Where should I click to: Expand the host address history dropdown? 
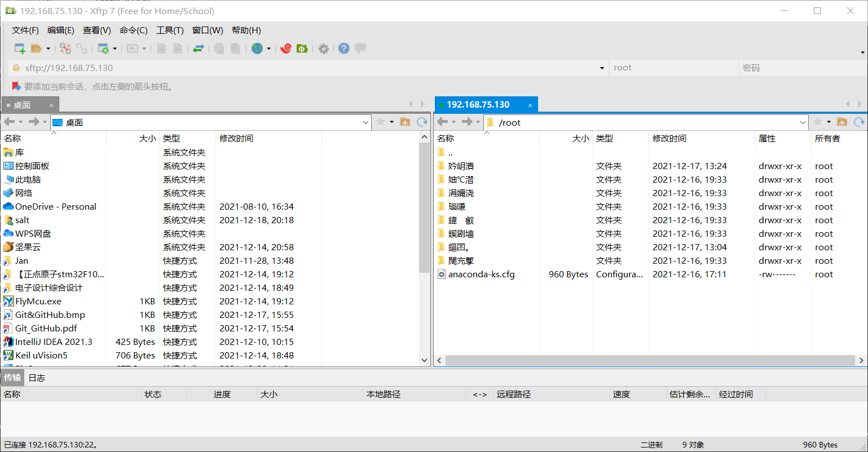[x=602, y=68]
